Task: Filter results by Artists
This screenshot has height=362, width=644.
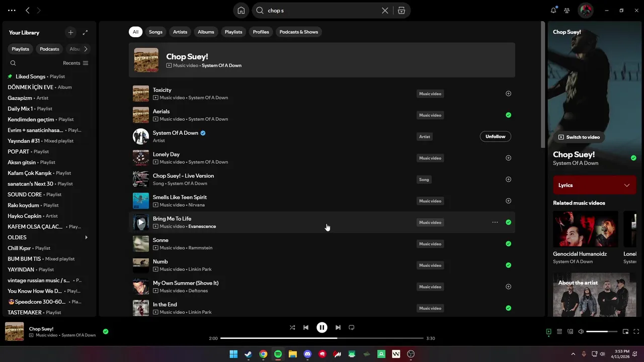Action: (180, 32)
